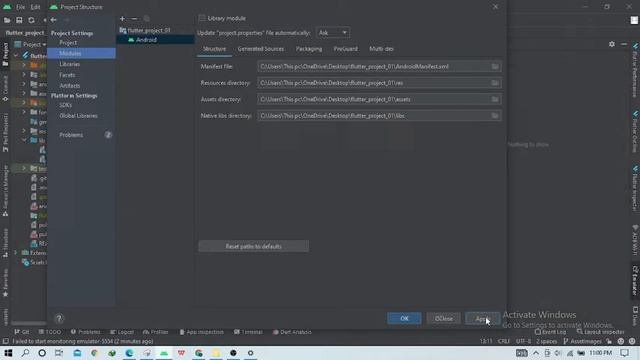This screenshot has width=640, height=360.
Task: Click the Windows Start button
Action: click(x=8, y=353)
